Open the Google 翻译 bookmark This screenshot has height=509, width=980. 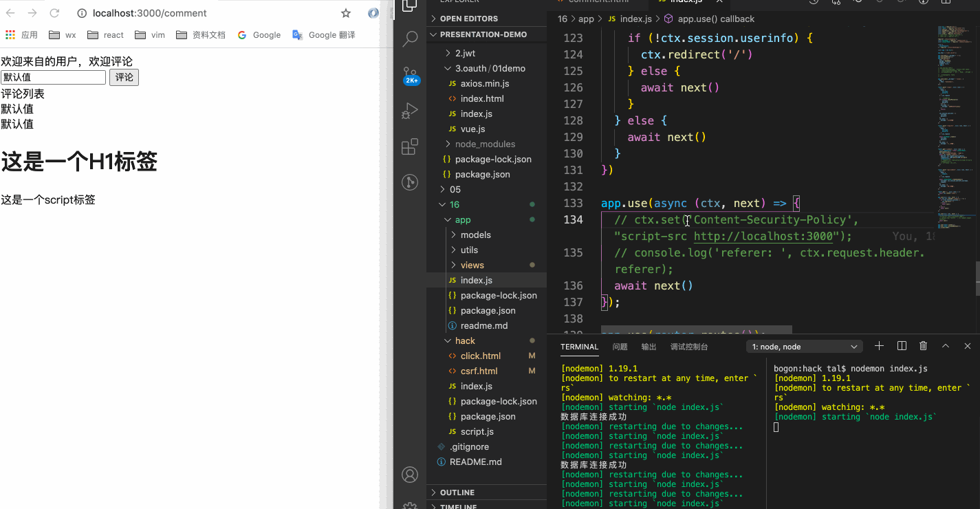(323, 35)
